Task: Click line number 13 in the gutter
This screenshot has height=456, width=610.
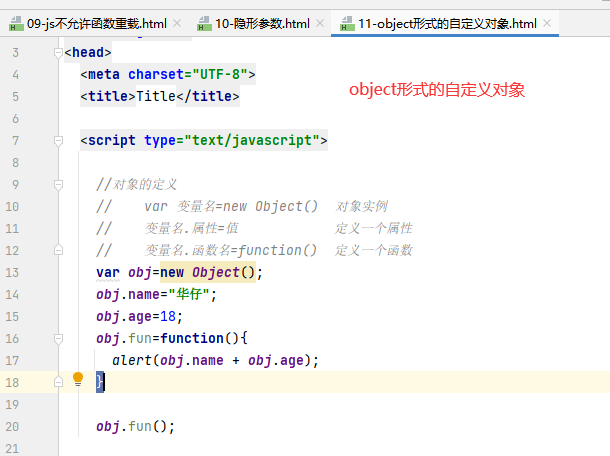Action: click(x=12, y=272)
